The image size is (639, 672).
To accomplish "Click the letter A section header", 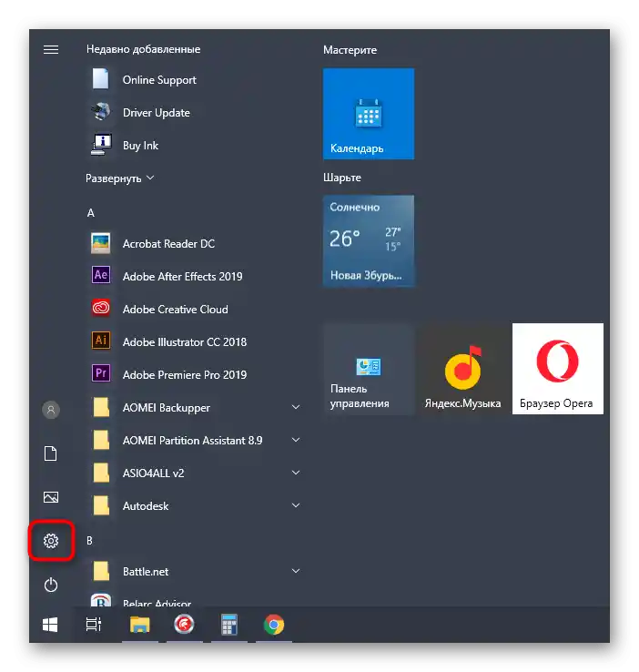I will click(x=91, y=213).
